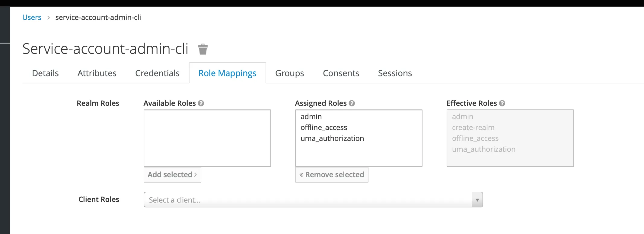
Task: View the Sessions tab
Action: (395, 73)
